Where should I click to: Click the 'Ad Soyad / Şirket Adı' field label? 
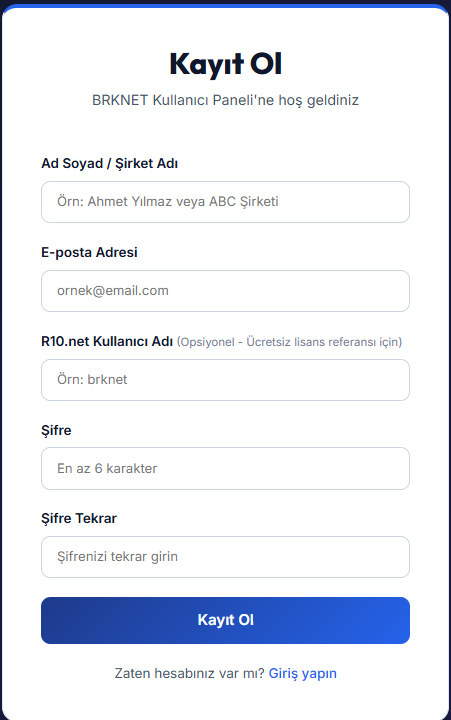(109, 163)
